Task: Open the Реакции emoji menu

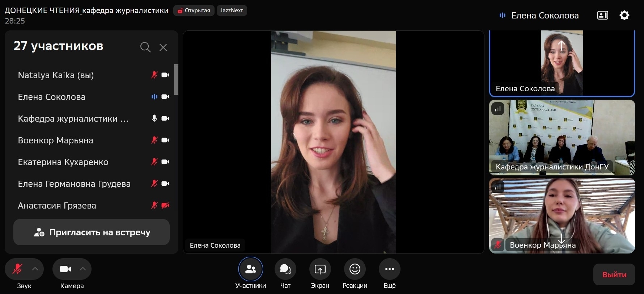Action: 355,269
